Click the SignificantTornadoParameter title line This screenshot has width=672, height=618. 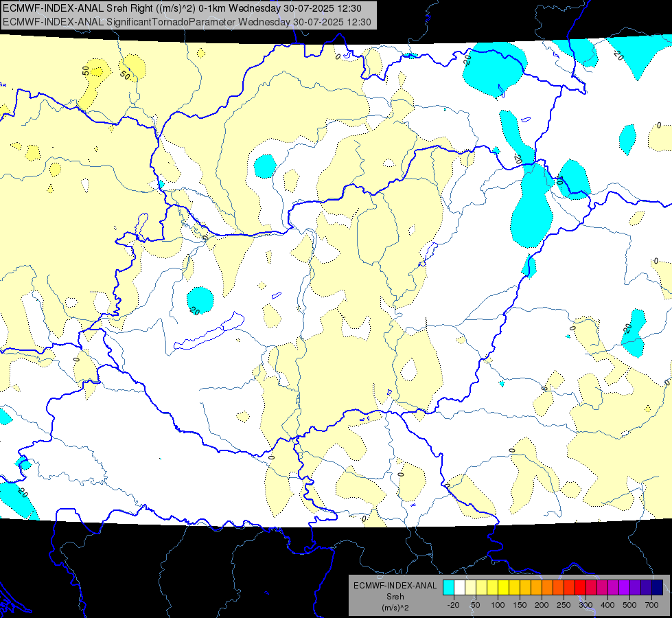[x=187, y=22]
